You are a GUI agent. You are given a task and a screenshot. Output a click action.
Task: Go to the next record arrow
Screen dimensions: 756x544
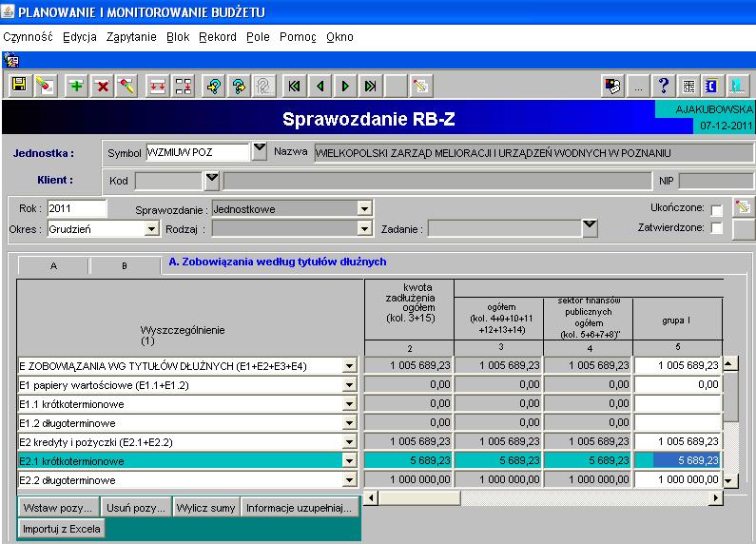(x=345, y=86)
